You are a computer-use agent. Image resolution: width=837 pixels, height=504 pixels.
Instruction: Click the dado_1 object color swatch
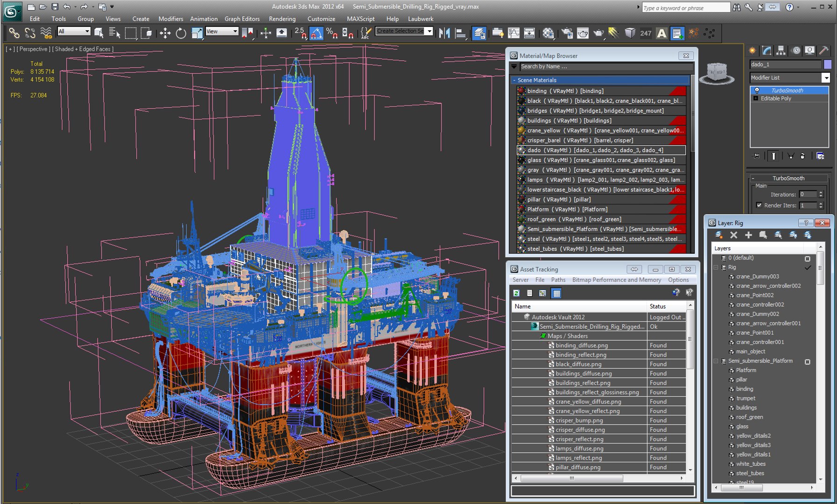coord(827,64)
